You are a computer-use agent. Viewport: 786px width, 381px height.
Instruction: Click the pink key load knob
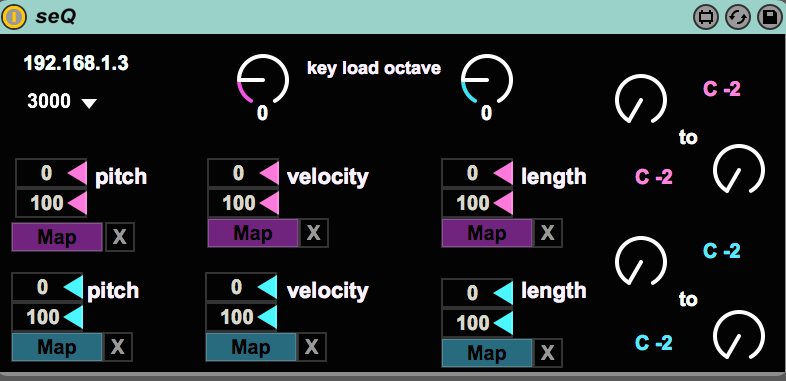tap(263, 80)
